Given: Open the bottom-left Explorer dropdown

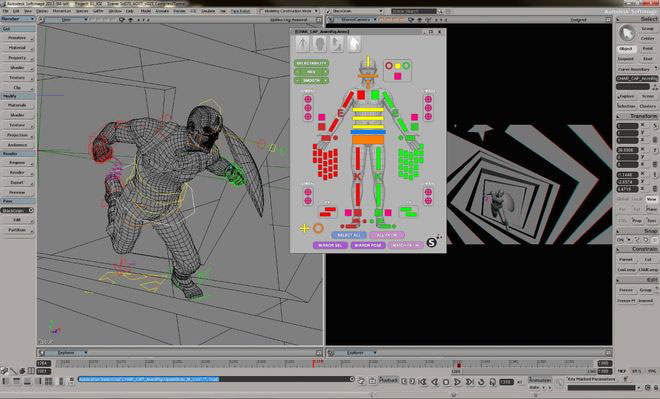Looking at the screenshot, I should [67, 352].
